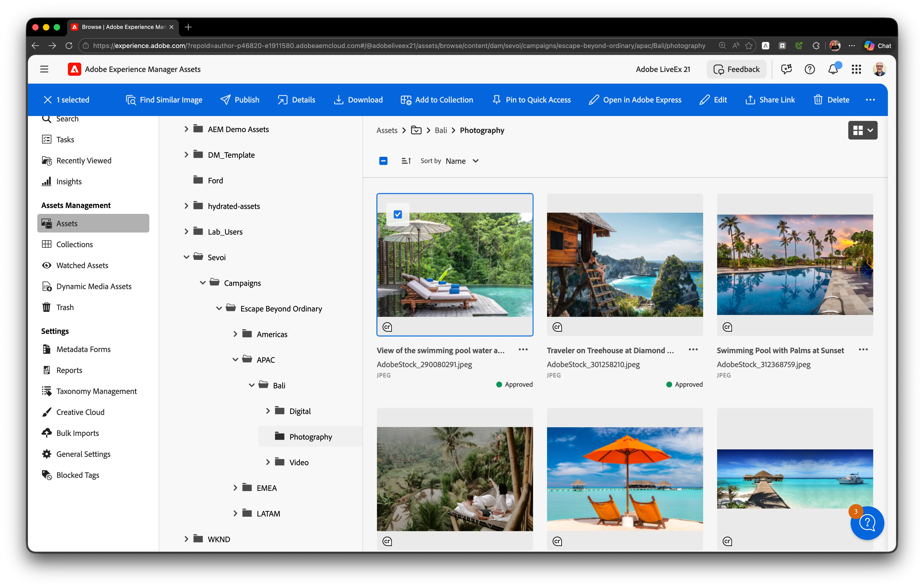
Task: Click the folder icon in breadcrumb
Action: coord(416,130)
